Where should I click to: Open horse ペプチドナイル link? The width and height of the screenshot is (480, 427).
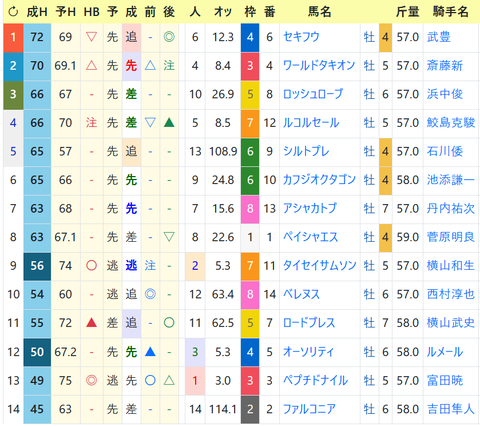[x=315, y=380]
